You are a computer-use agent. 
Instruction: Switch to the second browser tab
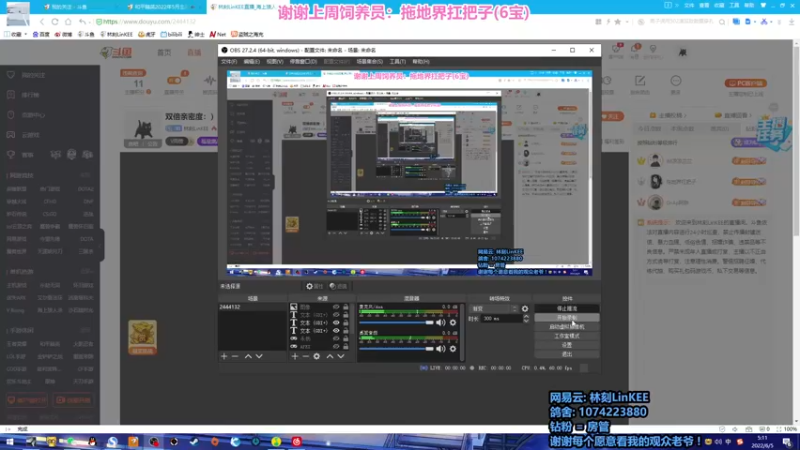pyautogui.click(x=164, y=7)
